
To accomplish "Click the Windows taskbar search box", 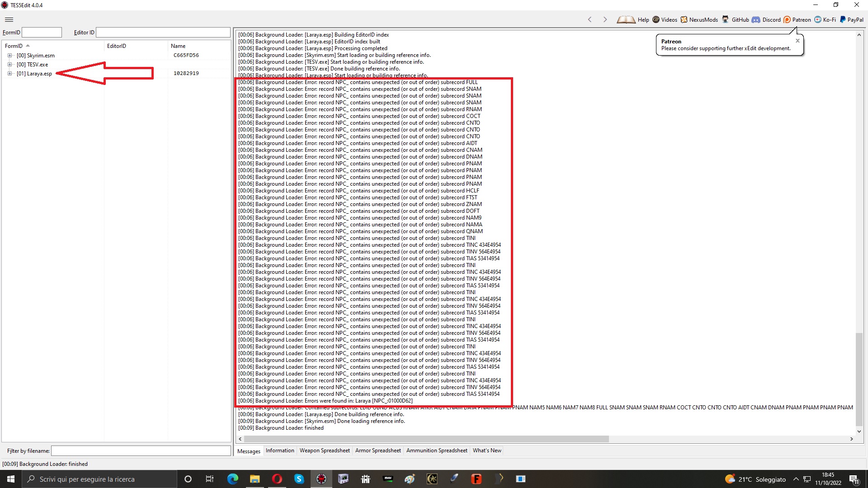I will tap(99, 479).
